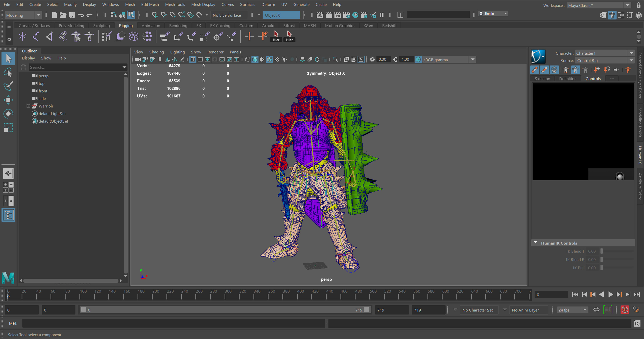Click the Paint Skin Weights shelf icon
The height and width of the screenshot is (339, 644).
(107, 37)
